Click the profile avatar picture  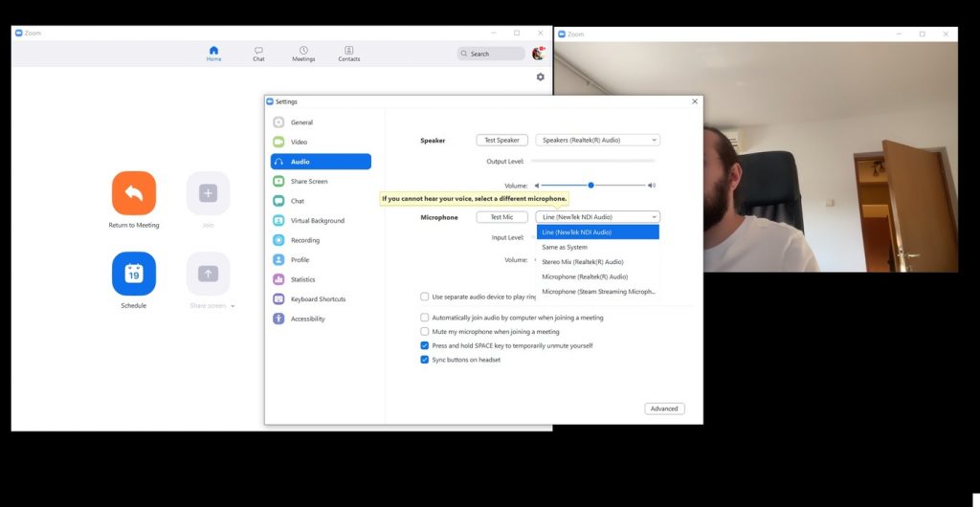538,54
